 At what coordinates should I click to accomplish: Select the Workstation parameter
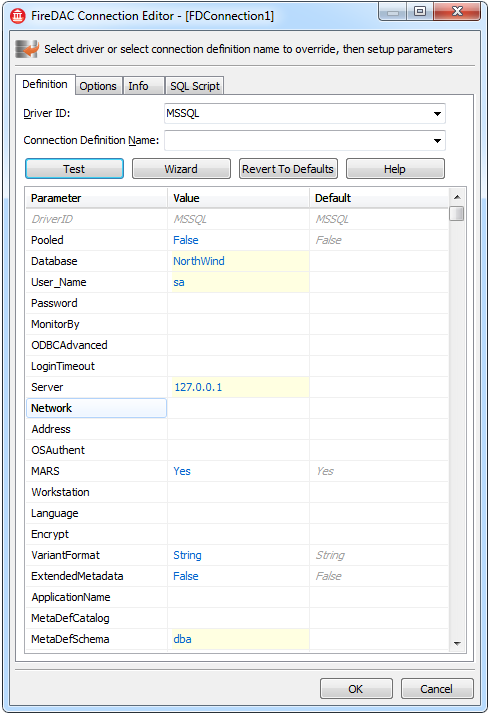pos(96,492)
